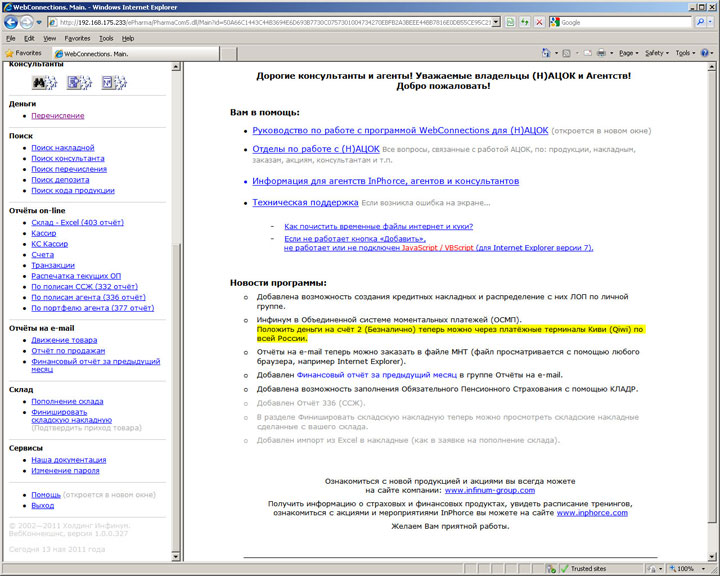This screenshot has width=720, height=576.
Task: Click the Google search box
Action: (x=625, y=22)
